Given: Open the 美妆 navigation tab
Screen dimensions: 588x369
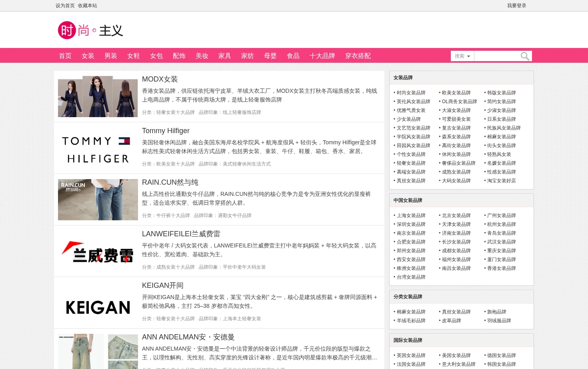Looking at the screenshot, I should (202, 56).
